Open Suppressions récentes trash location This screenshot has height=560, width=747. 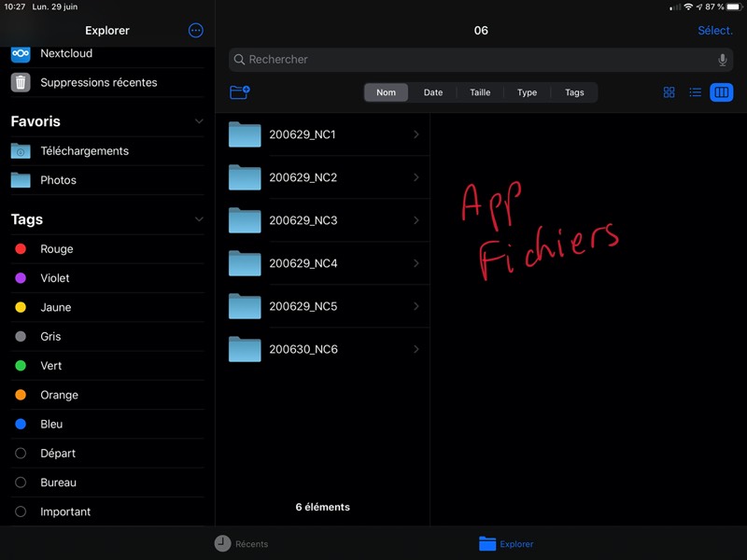pos(98,82)
